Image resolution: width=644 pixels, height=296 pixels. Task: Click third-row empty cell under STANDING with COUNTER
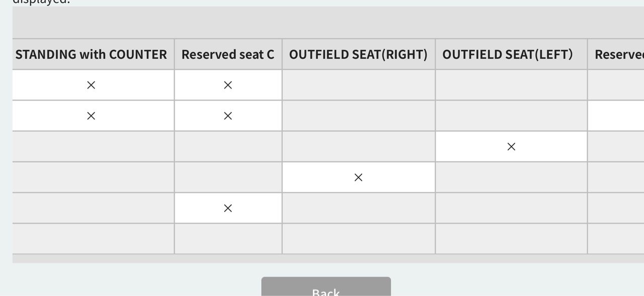click(x=91, y=147)
